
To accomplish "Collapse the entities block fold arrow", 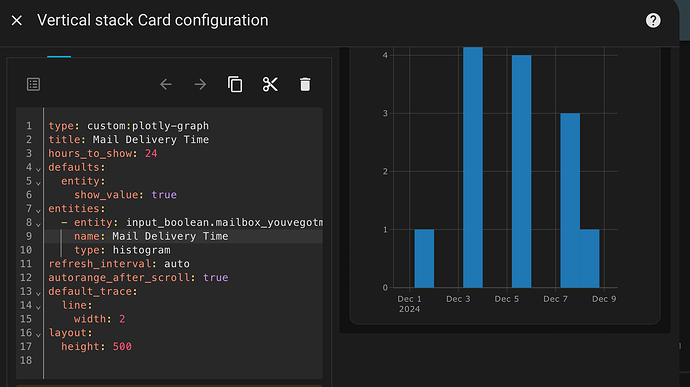I will 38,210.
